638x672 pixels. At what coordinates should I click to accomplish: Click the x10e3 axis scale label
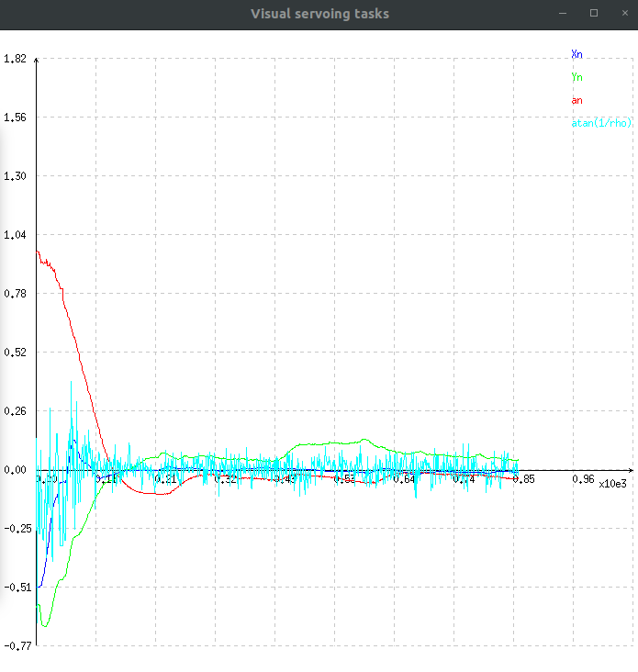tap(612, 484)
